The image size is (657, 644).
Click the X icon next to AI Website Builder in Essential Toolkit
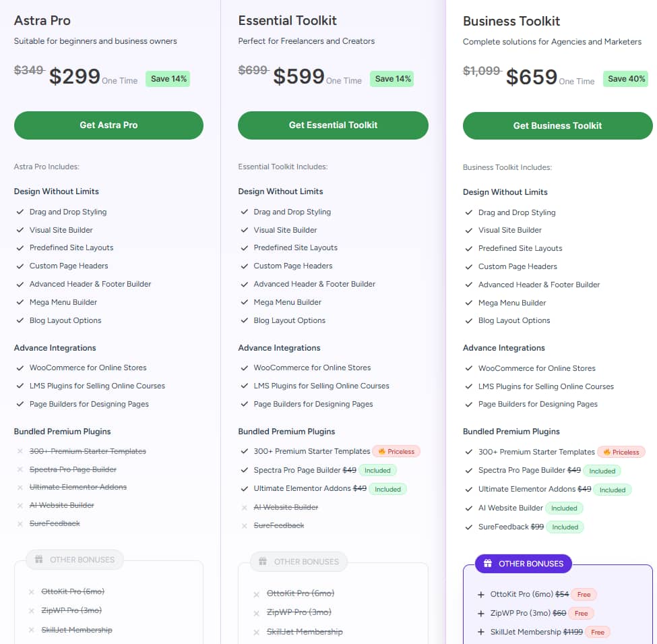(x=245, y=507)
